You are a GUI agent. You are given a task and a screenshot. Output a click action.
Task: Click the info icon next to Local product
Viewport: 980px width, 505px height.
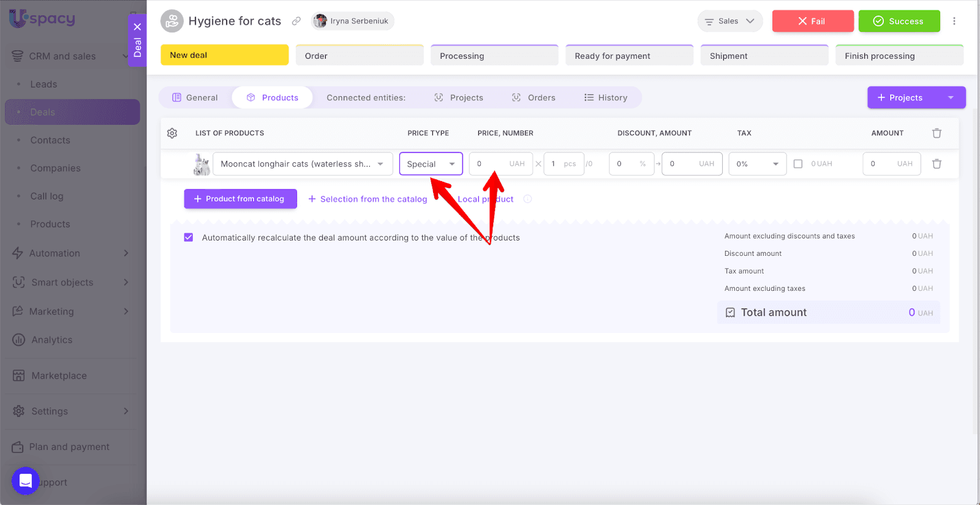tap(528, 199)
